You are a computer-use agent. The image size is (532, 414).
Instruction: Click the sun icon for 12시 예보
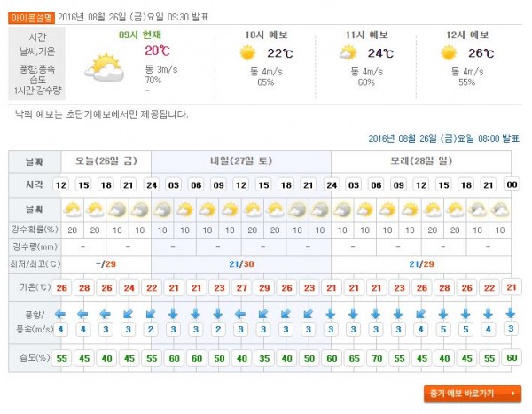coord(448,53)
